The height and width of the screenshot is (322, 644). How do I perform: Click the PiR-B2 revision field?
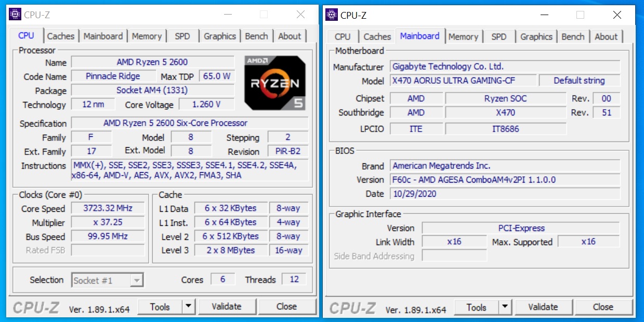tap(288, 151)
